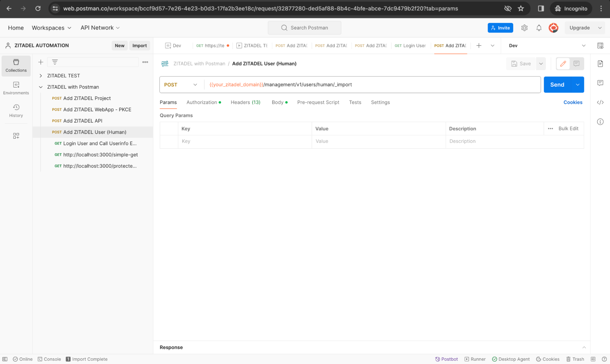Switch to edit mode with pencil icon
Image resolution: width=610 pixels, height=364 pixels.
coord(563,63)
